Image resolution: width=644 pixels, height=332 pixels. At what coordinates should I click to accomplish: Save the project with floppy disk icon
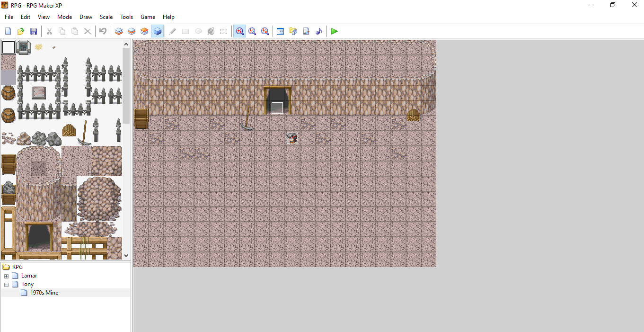pos(34,31)
